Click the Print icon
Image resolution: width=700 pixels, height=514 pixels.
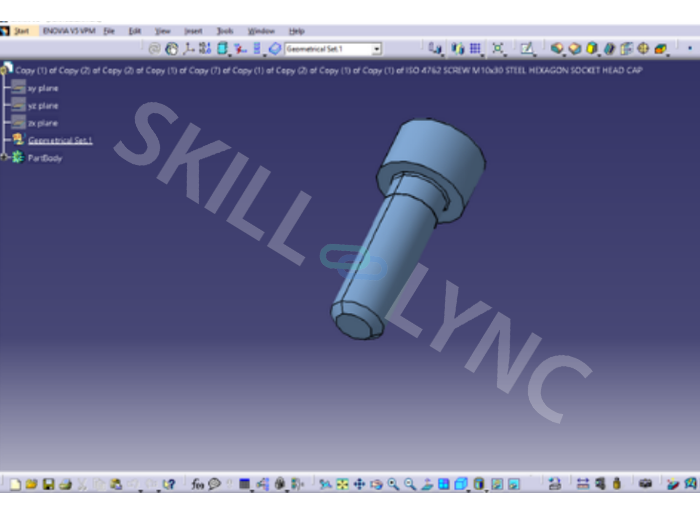(65, 484)
